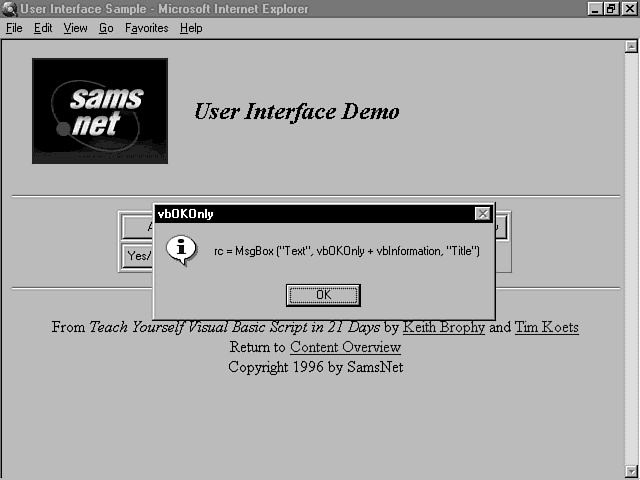640x480 pixels.
Task: Click the sams net logo image
Action: [100, 111]
